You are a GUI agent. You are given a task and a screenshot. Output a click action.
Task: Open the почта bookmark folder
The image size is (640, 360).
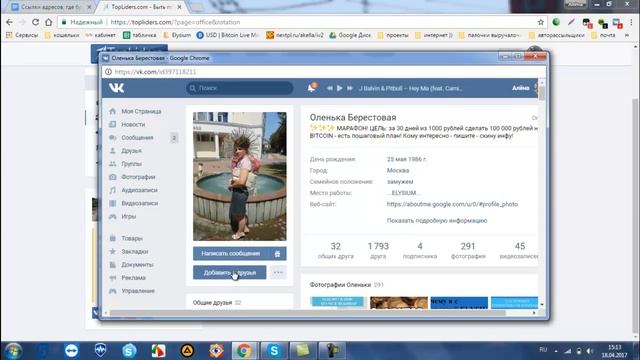[x=603, y=35]
